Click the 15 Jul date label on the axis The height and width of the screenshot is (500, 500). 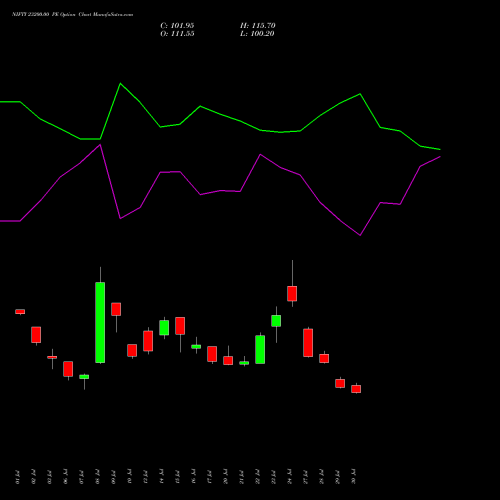pyautogui.click(x=177, y=477)
